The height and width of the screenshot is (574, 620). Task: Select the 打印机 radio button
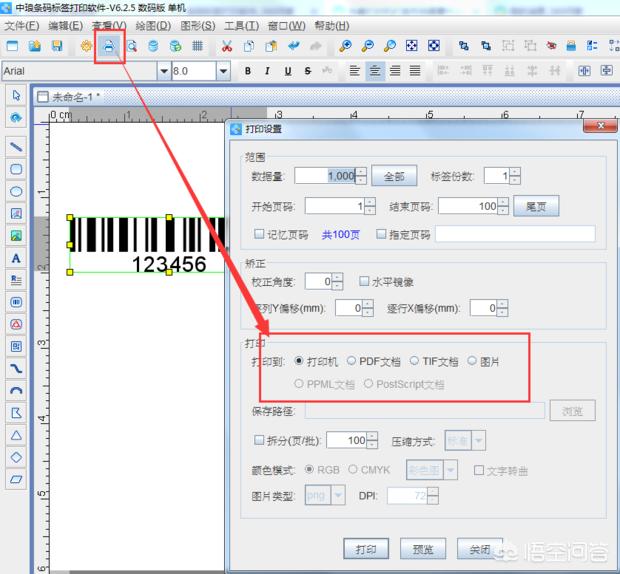[299, 361]
